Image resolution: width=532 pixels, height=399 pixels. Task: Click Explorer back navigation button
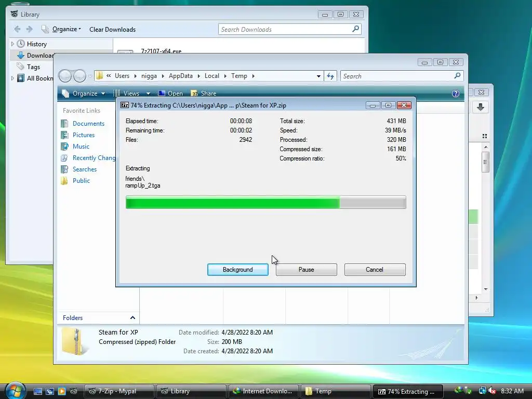pos(65,76)
